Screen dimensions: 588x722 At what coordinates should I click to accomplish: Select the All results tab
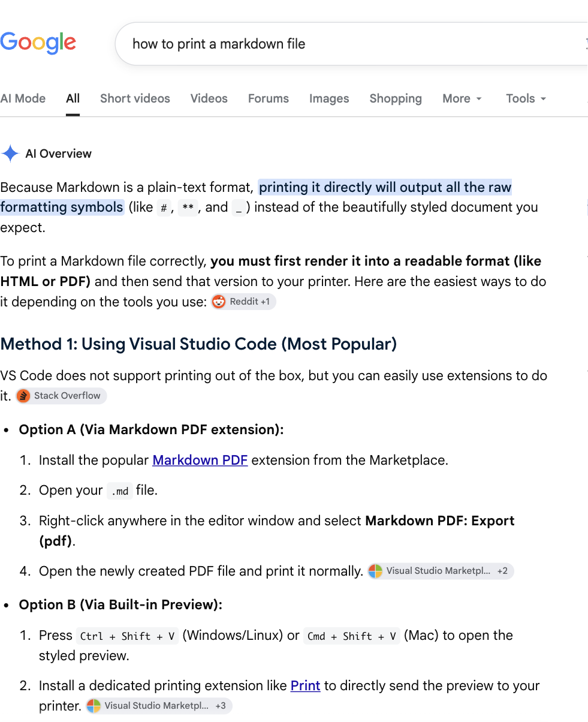[73, 98]
